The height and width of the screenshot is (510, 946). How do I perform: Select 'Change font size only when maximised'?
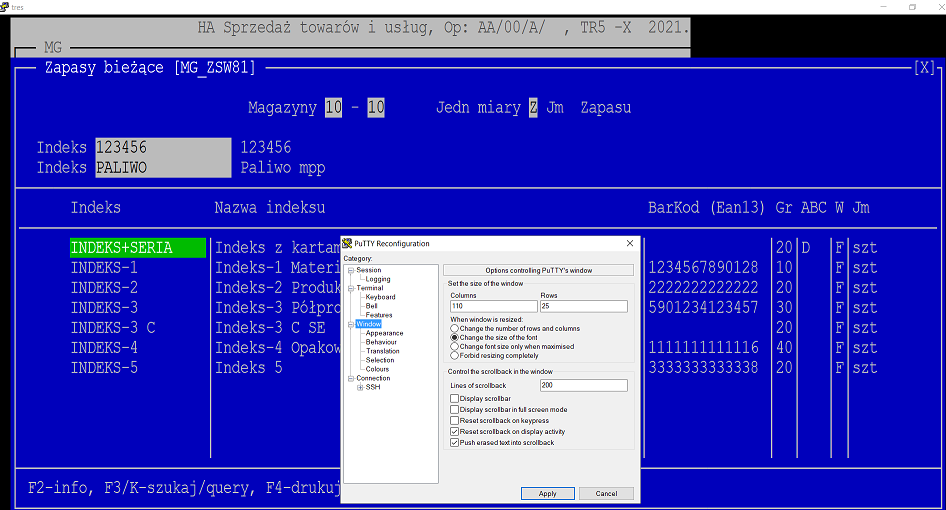pyautogui.click(x=512, y=346)
